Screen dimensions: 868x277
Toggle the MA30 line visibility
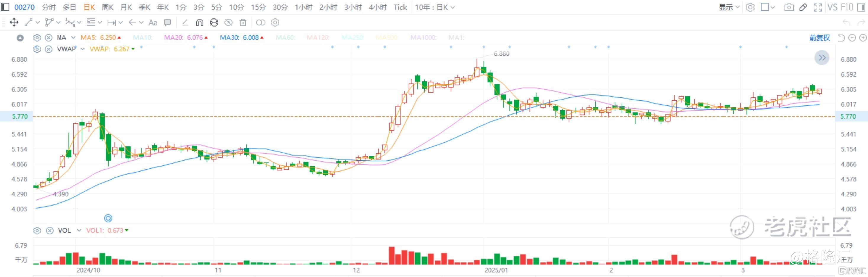point(242,38)
